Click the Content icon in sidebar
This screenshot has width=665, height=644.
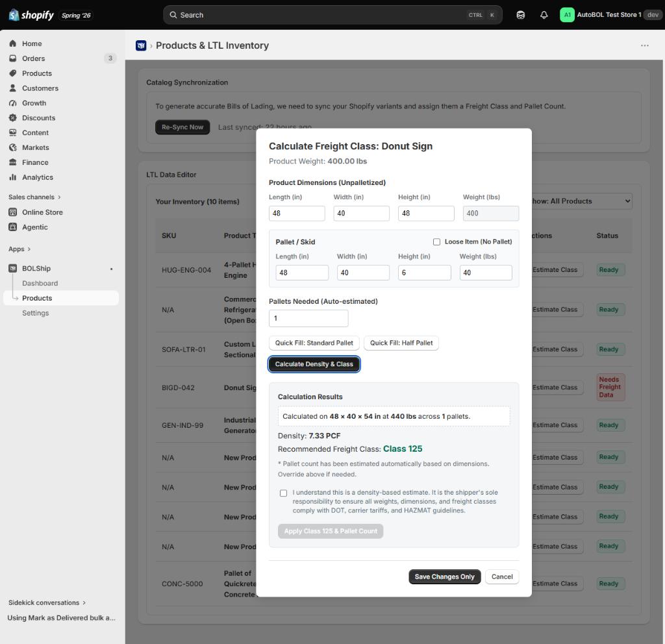[x=13, y=132]
